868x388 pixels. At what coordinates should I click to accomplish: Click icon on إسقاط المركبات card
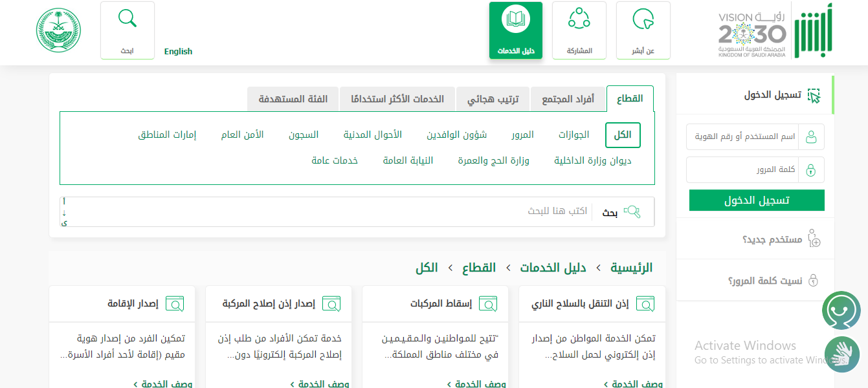pyautogui.click(x=488, y=303)
